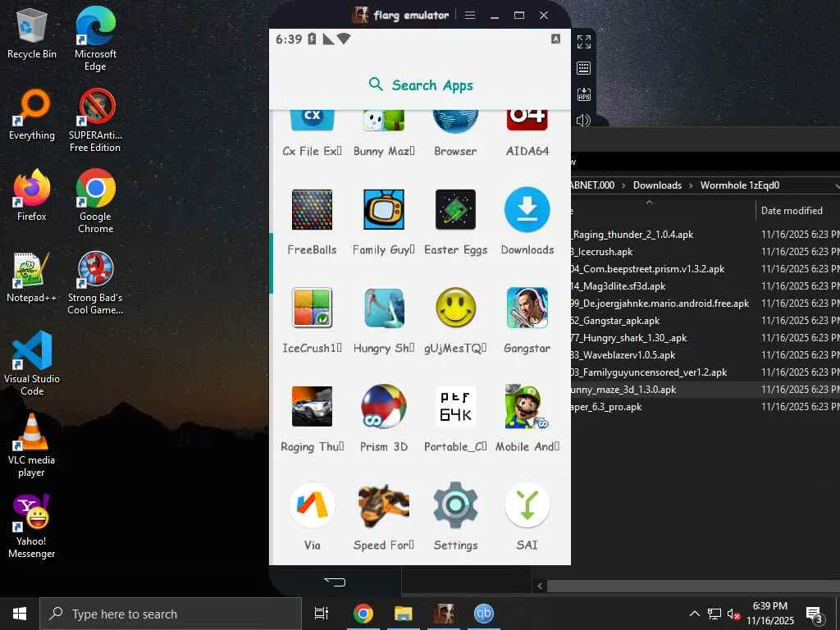Screen dimensions: 840x630
Task: Select the Icecrush.apk file in Explorer
Action: (x=601, y=251)
